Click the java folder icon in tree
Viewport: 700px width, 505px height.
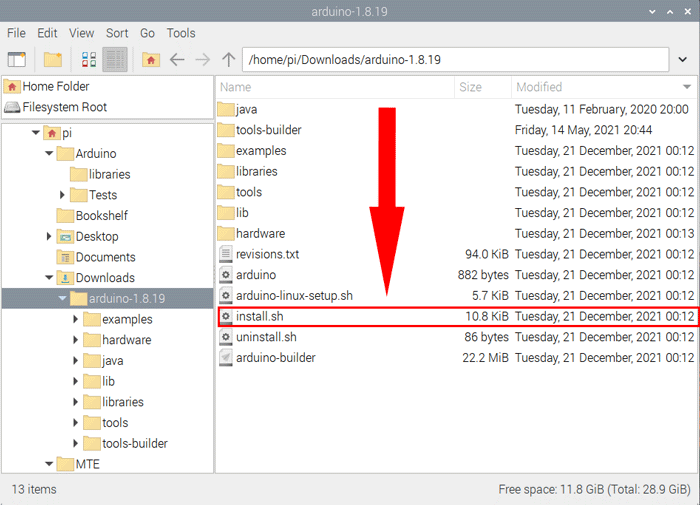(x=92, y=360)
